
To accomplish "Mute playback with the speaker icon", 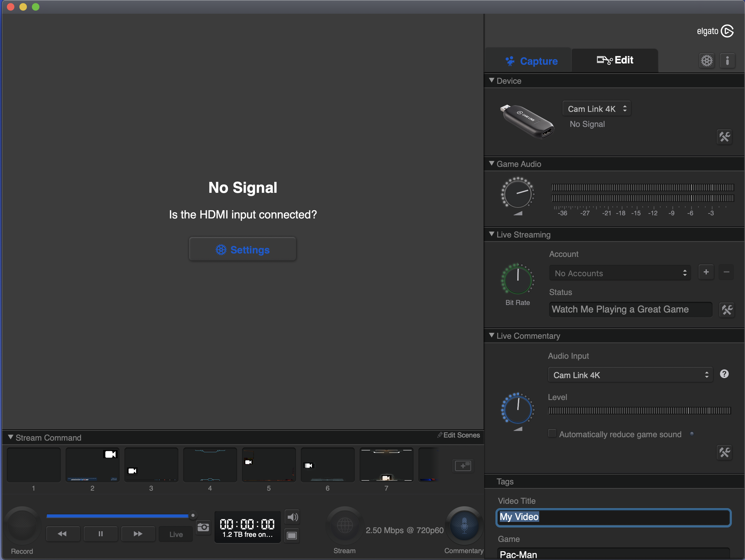I will click(292, 517).
